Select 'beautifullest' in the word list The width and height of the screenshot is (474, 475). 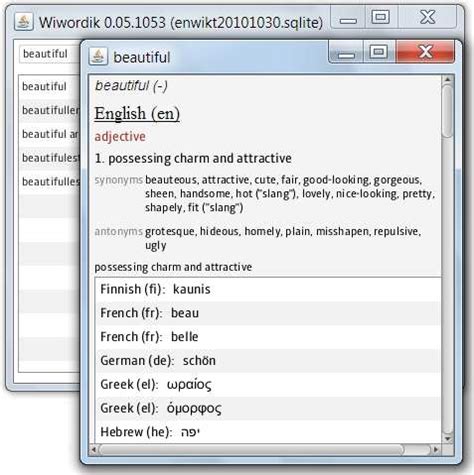[49, 182]
